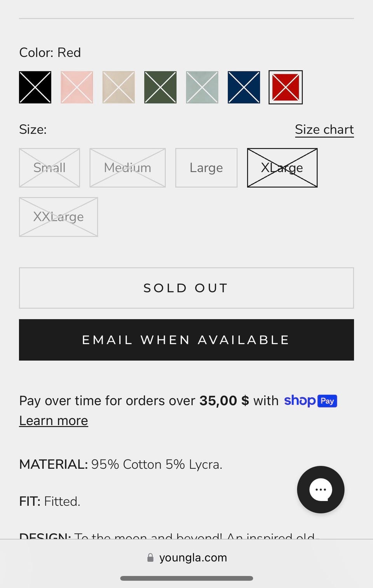
Task: Tap the lock icon beside the URL
Action: 150,558
